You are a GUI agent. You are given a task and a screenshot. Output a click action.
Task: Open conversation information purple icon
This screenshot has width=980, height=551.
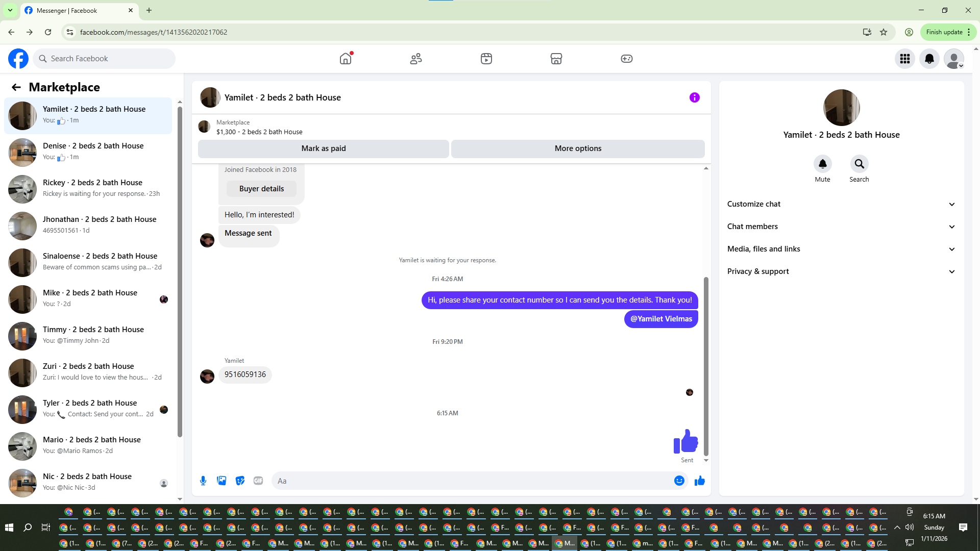point(695,97)
